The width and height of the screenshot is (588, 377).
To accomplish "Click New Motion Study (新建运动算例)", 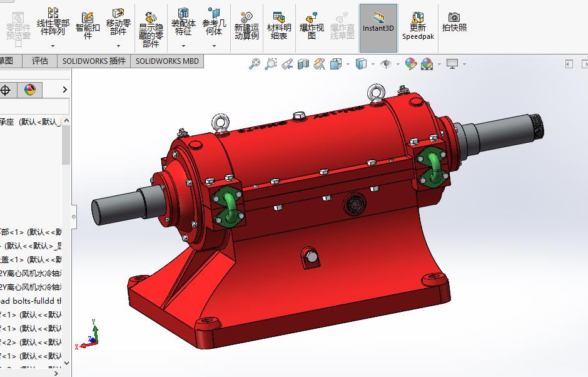I will [246, 26].
